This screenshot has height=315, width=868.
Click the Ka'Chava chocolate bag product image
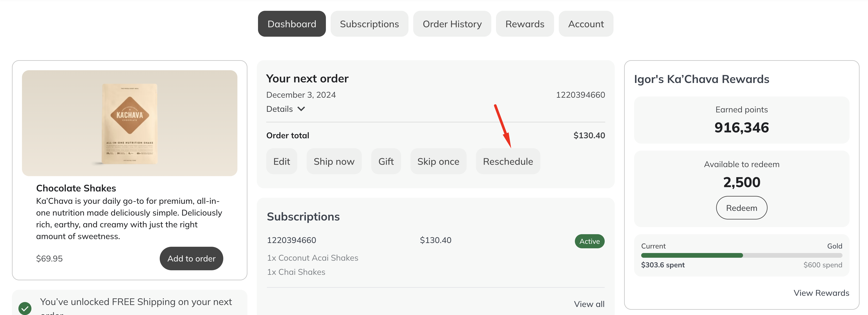coord(130,123)
